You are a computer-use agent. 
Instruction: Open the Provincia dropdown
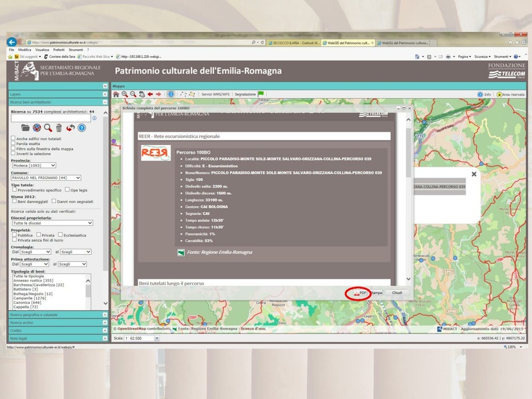(34, 165)
